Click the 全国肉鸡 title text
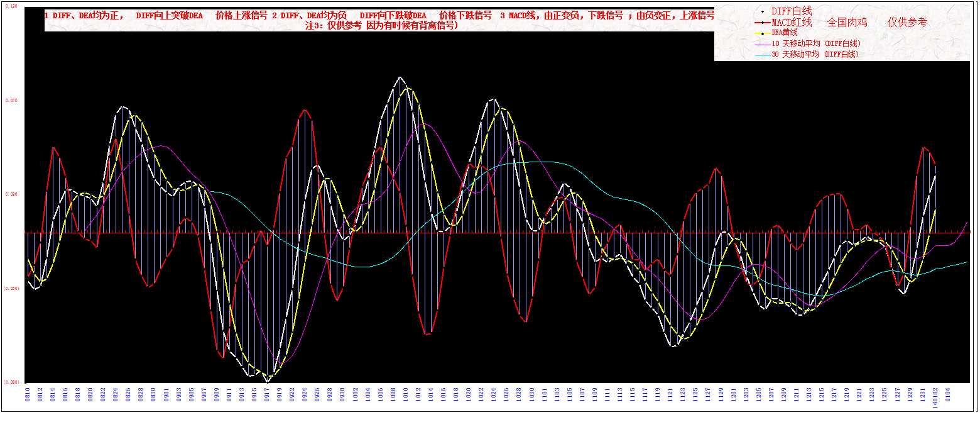The width and height of the screenshot is (980, 422). (847, 22)
